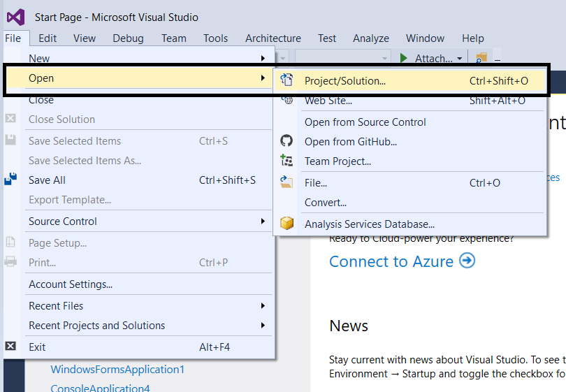Image resolution: width=566 pixels, height=392 pixels.
Task: Click the Exit X icon
Action: 10,346
